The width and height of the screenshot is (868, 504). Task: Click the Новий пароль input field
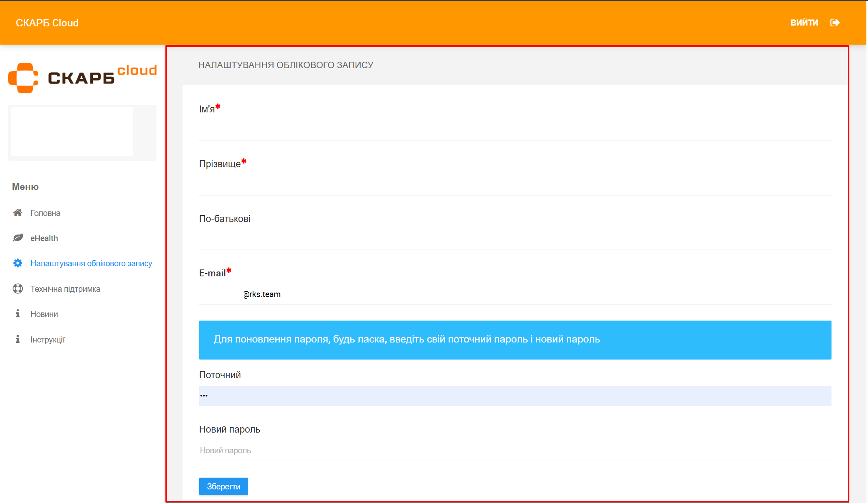515,450
